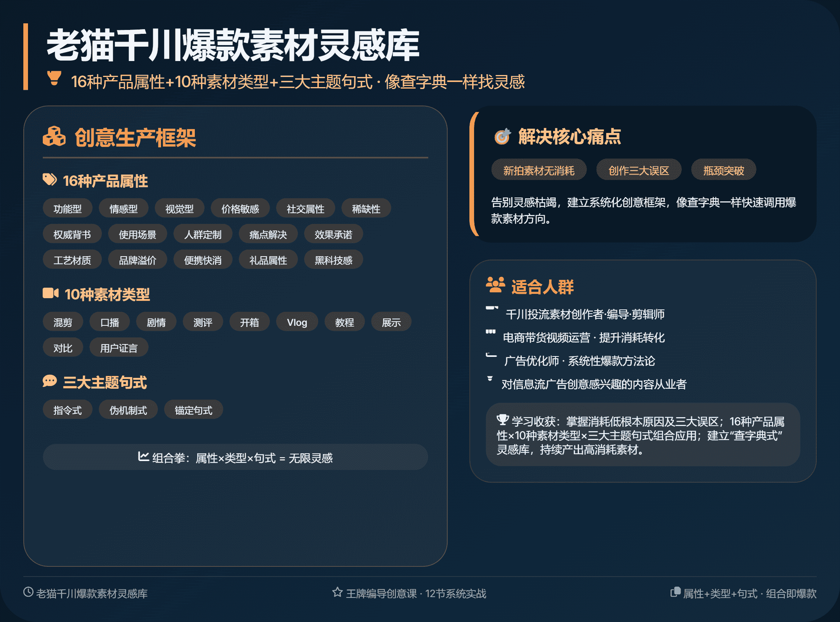Click the video camera icon beside 10种素材类型
Image resolution: width=840 pixels, height=622 pixels.
[51, 293]
